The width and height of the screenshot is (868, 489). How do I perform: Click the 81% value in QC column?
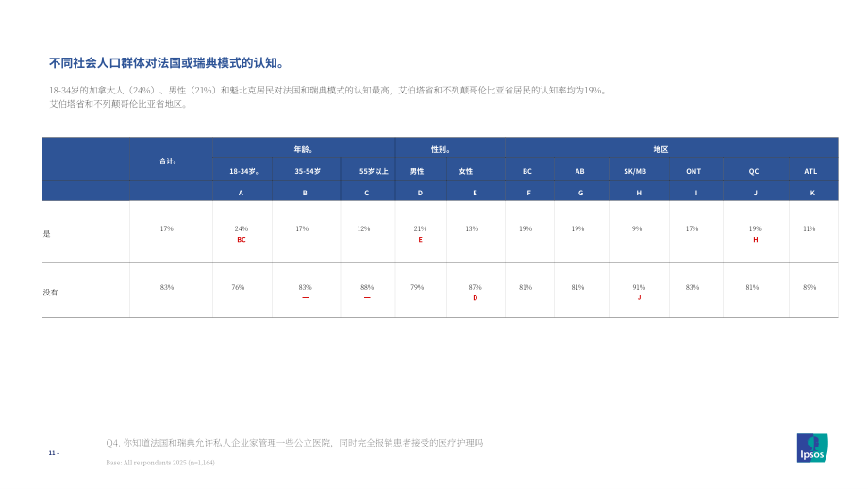[752, 287]
